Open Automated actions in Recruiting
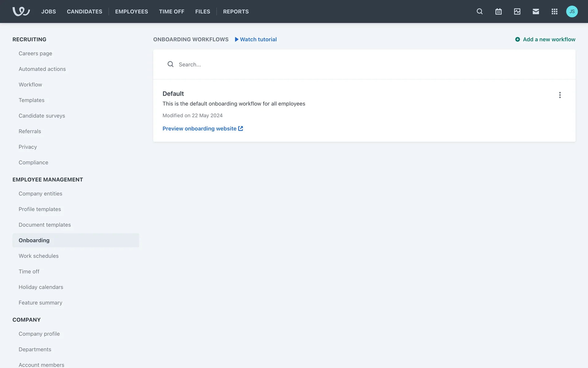This screenshot has height=368, width=588. tap(42, 69)
